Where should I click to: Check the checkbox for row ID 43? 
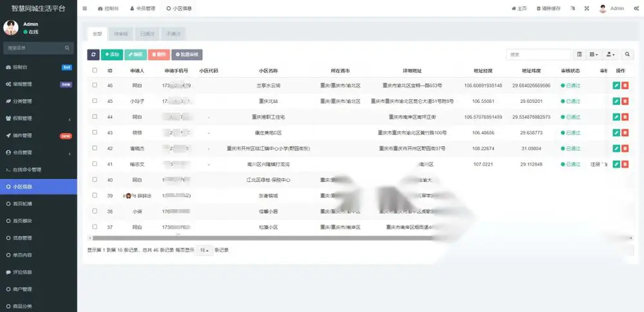(x=95, y=132)
